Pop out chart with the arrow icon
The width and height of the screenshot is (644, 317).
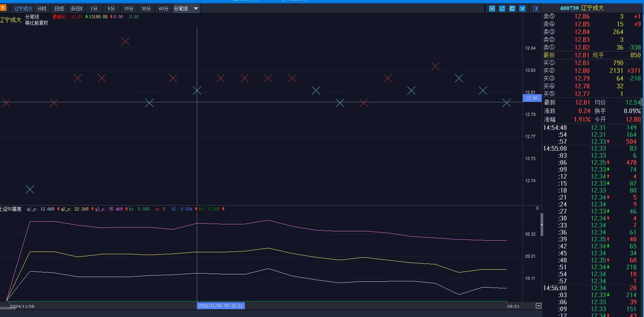pos(502,9)
